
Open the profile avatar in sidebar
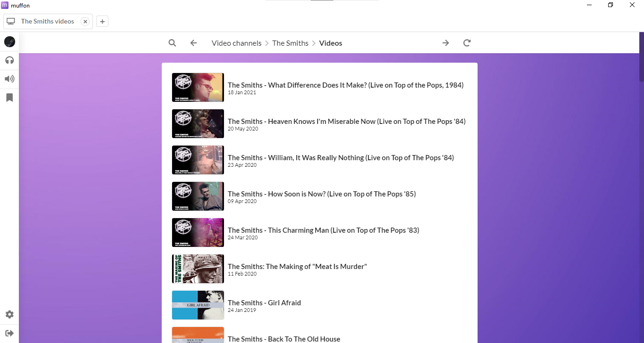[x=9, y=42]
